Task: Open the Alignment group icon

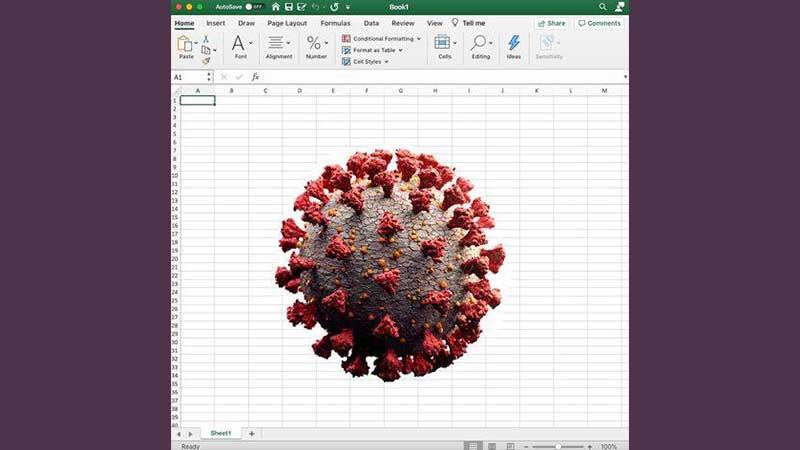Action: click(276, 43)
